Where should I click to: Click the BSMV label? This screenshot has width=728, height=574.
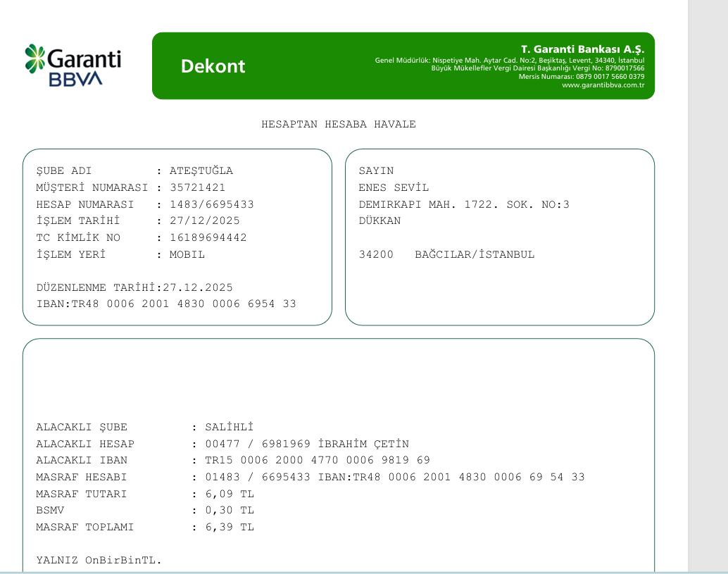pos(50,511)
